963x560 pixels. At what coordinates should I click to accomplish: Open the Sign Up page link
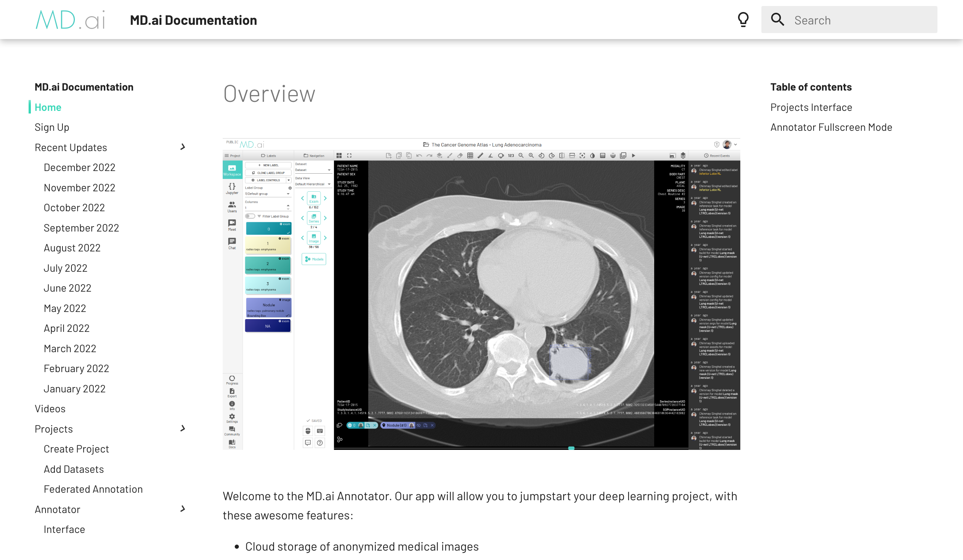click(52, 127)
